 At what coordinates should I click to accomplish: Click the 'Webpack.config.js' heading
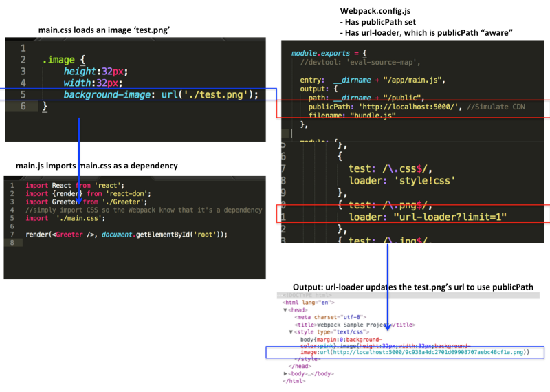[x=375, y=11]
